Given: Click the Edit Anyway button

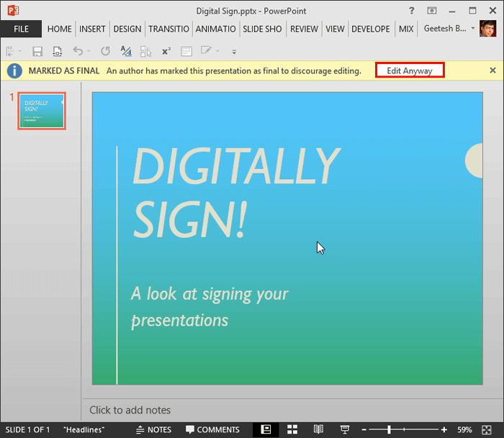Looking at the screenshot, I should pos(410,70).
